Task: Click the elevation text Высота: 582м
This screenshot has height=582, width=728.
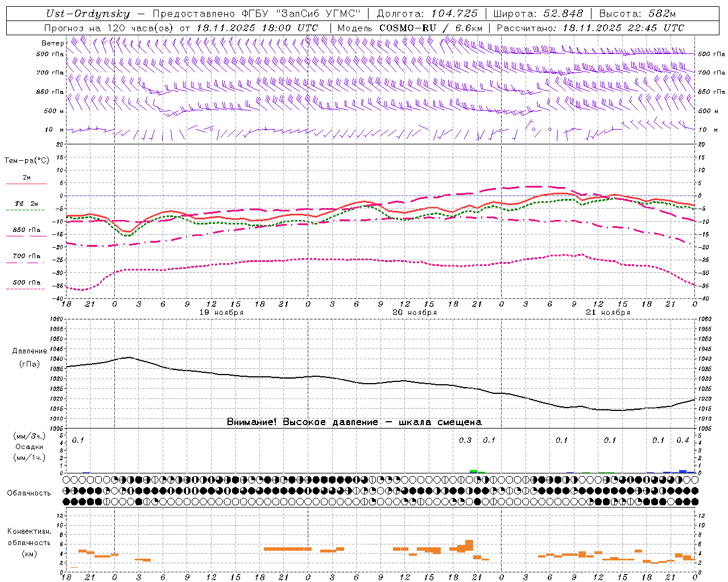Action: point(638,14)
